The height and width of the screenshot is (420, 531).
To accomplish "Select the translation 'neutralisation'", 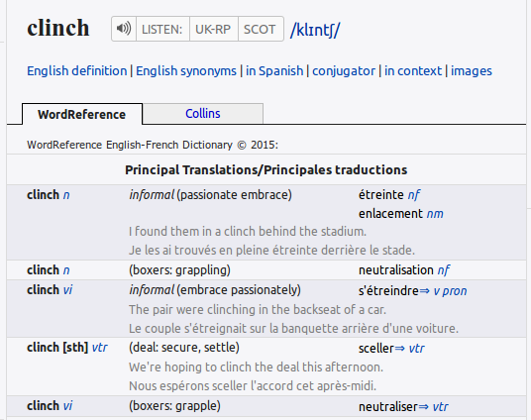I will (396, 270).
